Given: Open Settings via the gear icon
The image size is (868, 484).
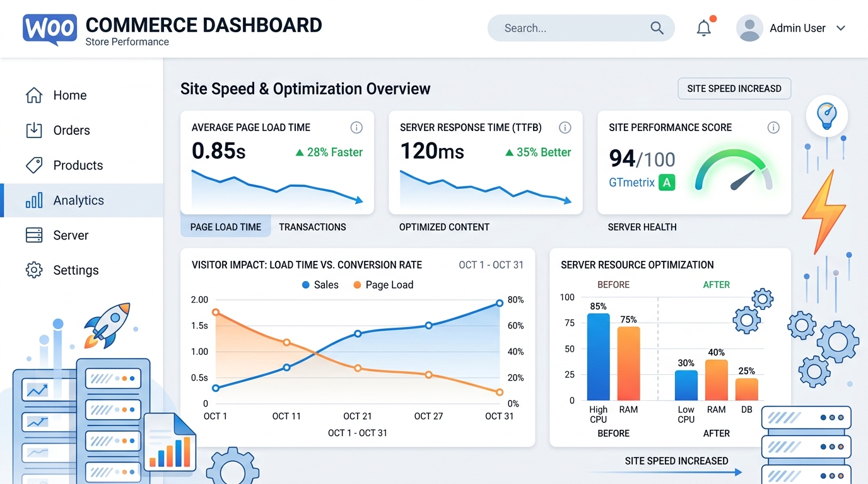Looking at the screenshot, I should click(33, 270).
